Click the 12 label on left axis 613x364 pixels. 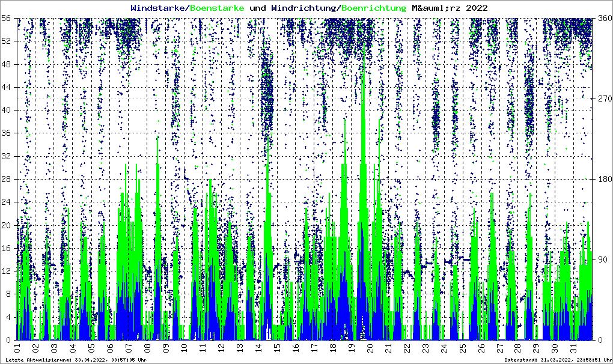click(7, 271)
